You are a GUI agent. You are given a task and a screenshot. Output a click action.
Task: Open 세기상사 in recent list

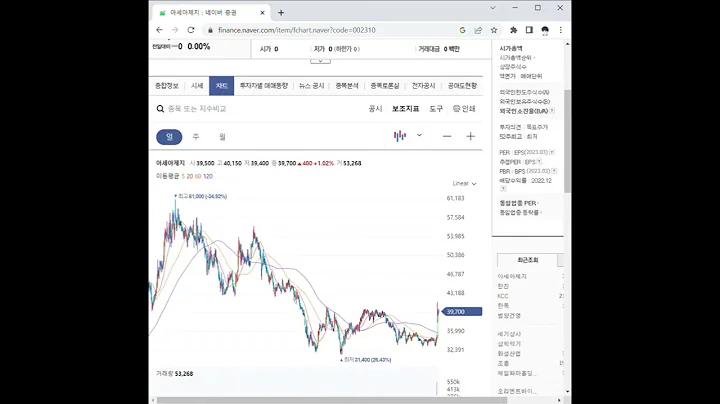[509, 334]
